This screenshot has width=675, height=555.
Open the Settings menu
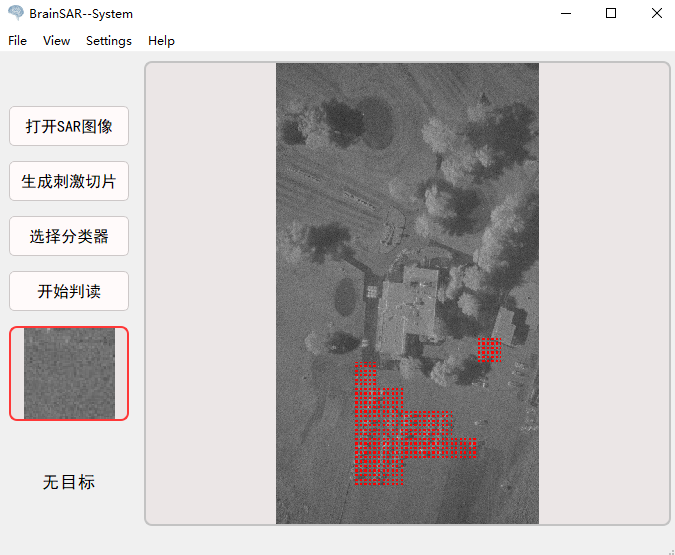pos(108,40)
